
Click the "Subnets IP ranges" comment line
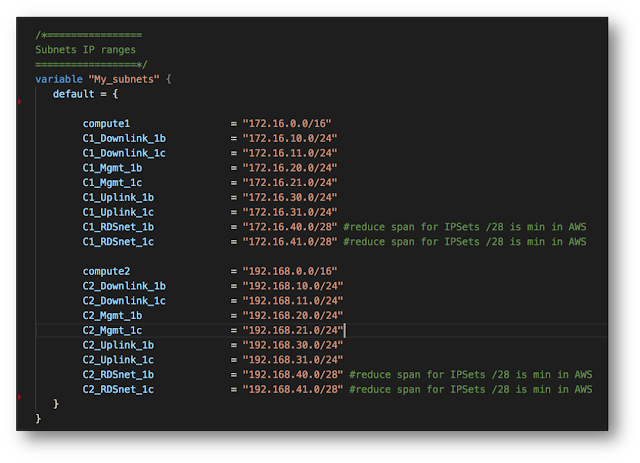pyautogui.click(x=85, y=48)
